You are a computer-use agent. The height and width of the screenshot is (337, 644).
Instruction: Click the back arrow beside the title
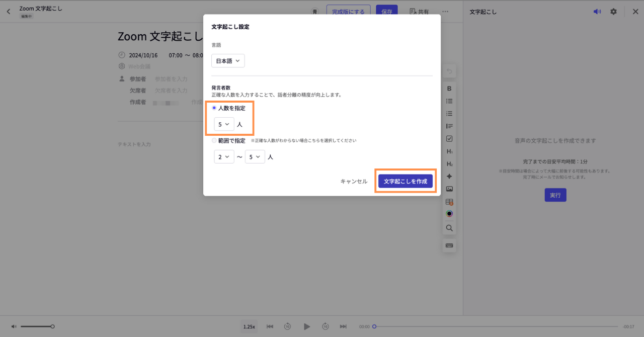click(9, 12)
